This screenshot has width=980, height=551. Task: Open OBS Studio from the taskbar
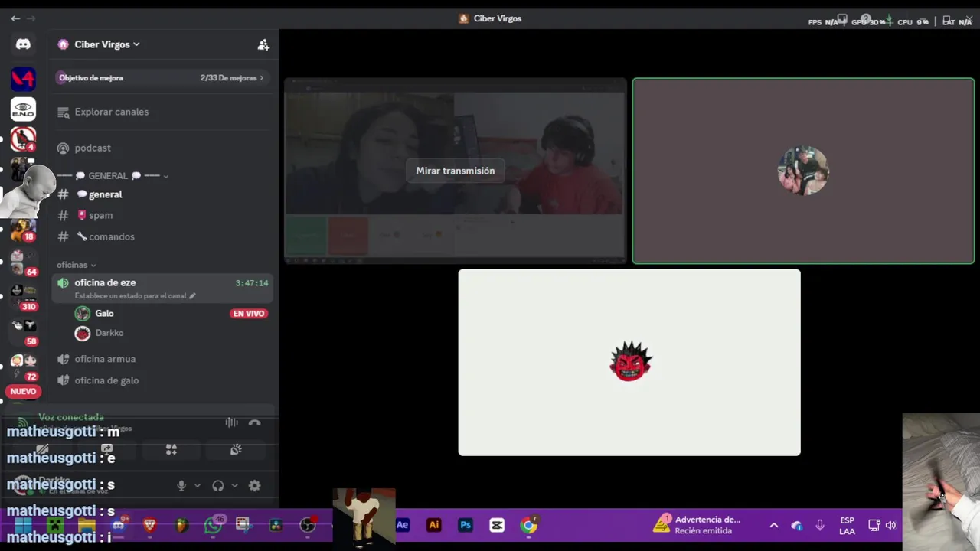(308, 525)
